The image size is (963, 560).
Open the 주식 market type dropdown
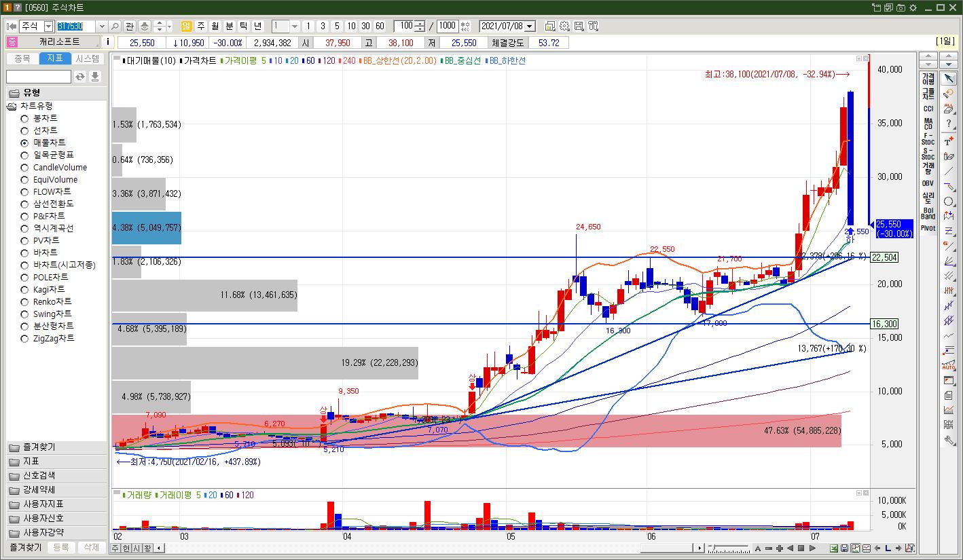[48, 26]
